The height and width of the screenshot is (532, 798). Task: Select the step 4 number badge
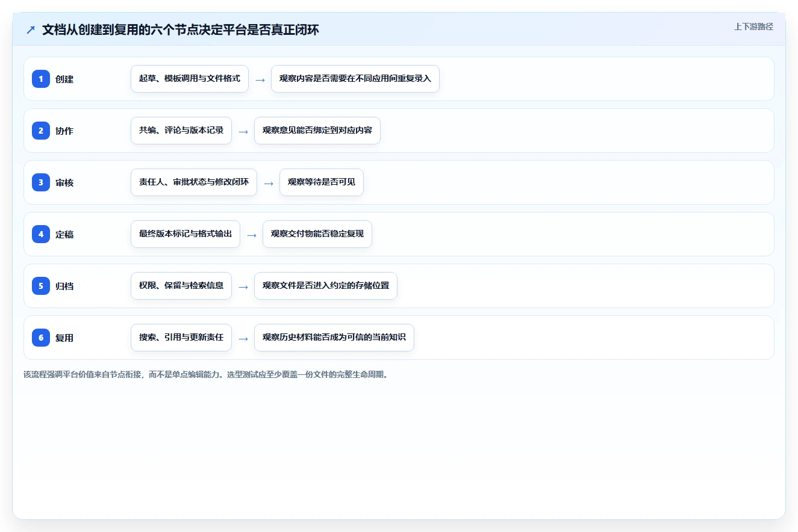pyautogui.click(x=41, y=234)
